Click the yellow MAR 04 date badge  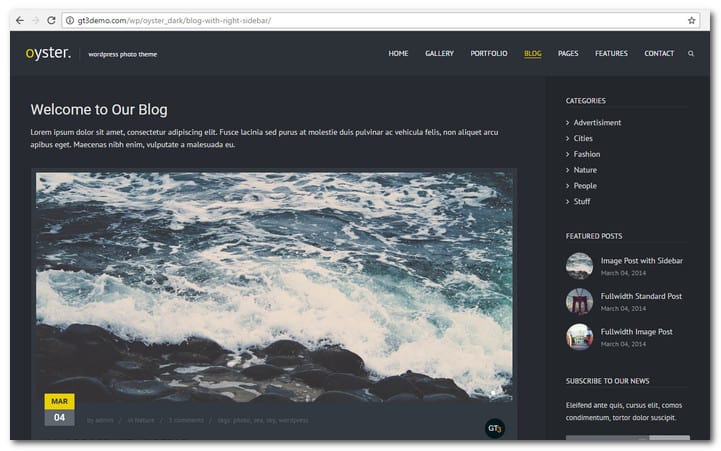tap(59, 410)
